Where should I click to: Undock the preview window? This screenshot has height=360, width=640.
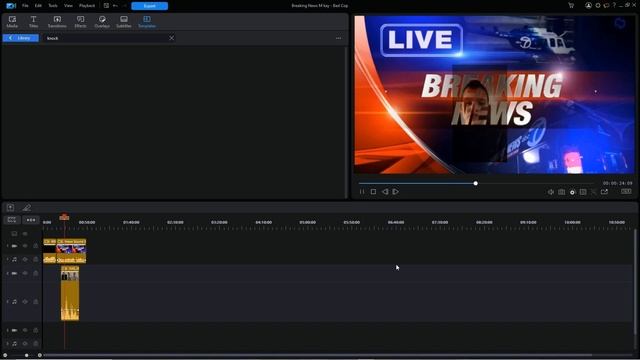click(x=604, y=192)
